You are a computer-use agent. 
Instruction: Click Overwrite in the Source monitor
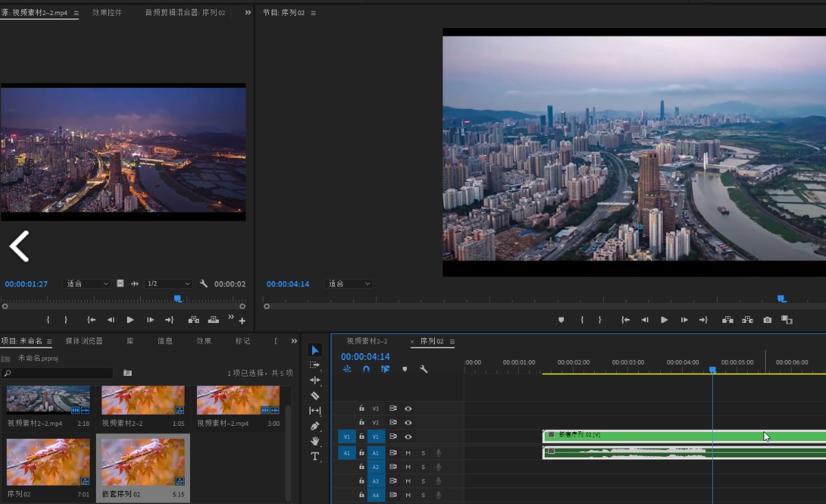(x=213, y=320)
